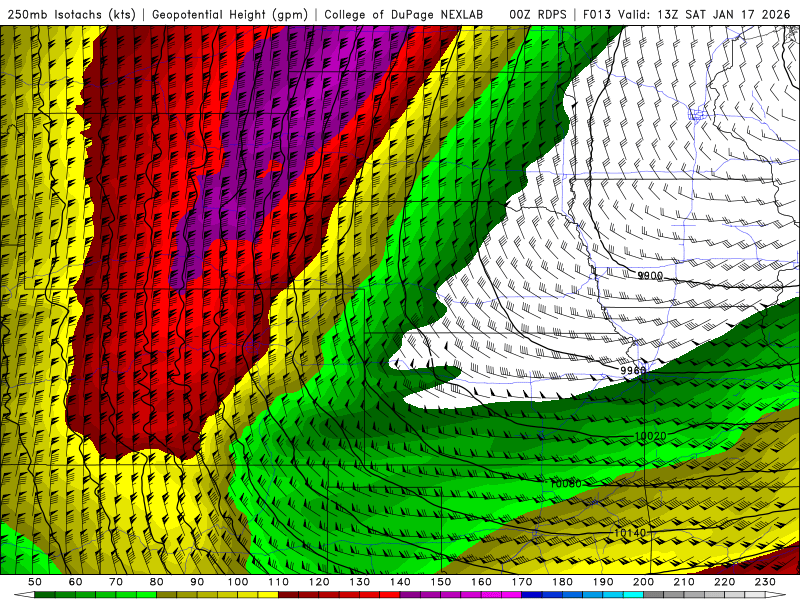Image resolution: width=800 pixels, height=600 pixels.
Task: Click the 100 value on the color scale
Action: tap(238, 582)
